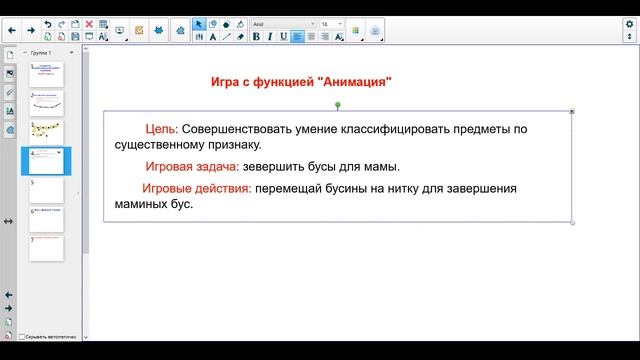The image size is (640, 360).
Task: Insert a table from the toolbar
Action: (103, 24)
